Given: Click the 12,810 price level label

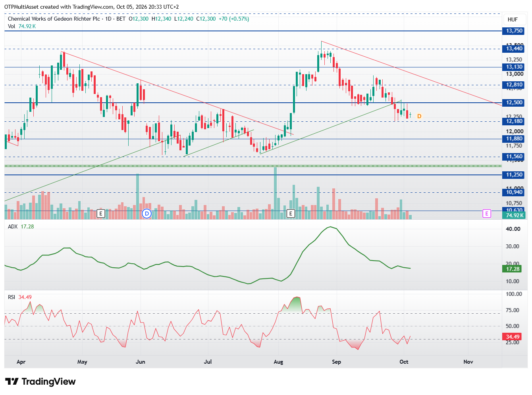Looking at the screenshot, I should point(514,84).
